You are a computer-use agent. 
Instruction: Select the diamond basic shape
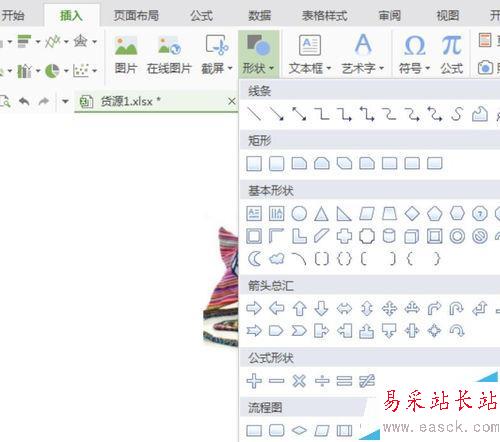(412, 214)
